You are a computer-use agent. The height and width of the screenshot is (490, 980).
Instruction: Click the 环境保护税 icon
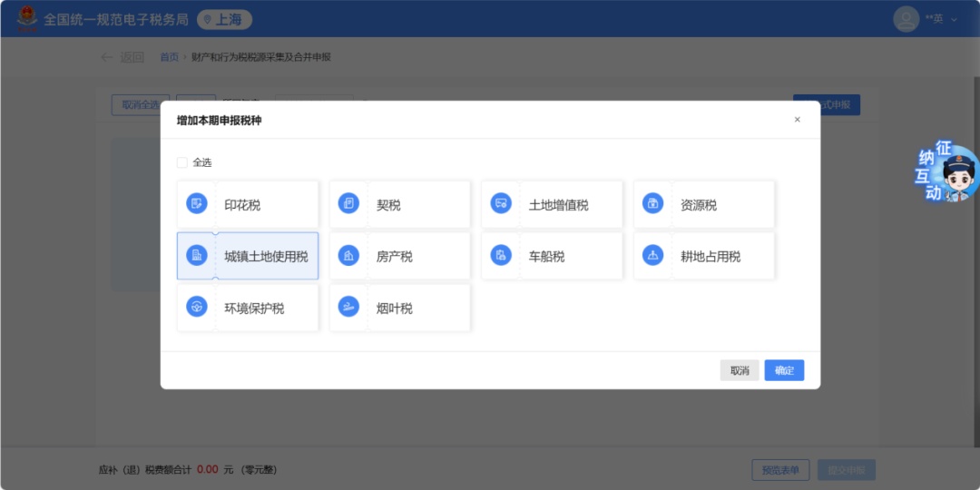[197, 308]
